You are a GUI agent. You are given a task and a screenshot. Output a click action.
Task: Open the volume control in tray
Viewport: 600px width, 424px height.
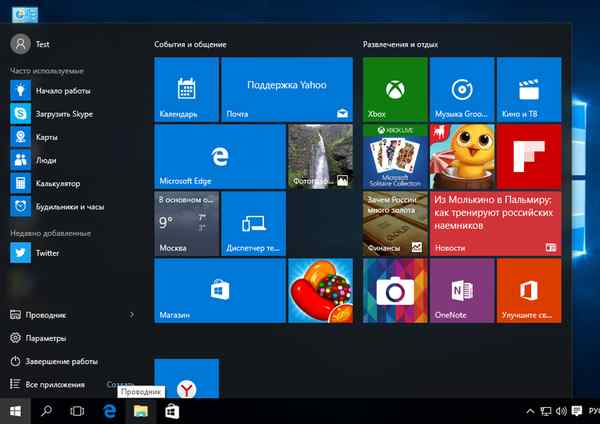561,411
